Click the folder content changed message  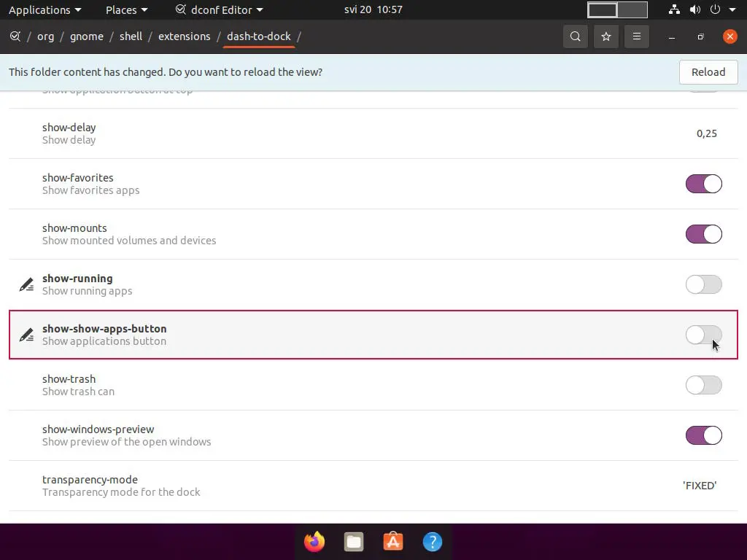coord(166,72)
